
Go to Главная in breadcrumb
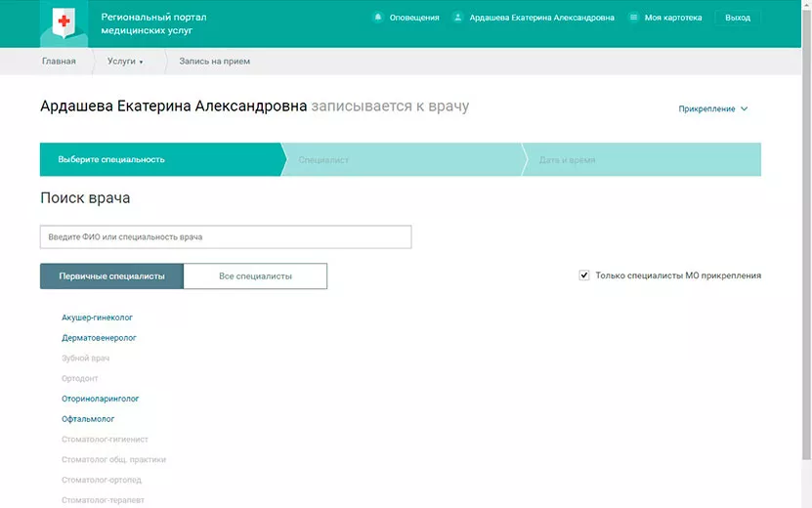tap(59, 62)
